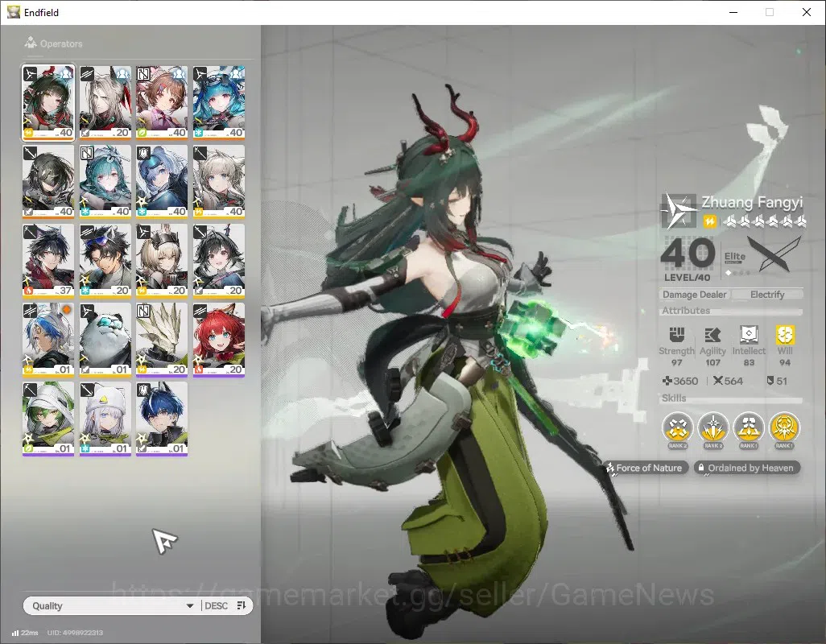This screenshot has width=826, height=644.
Task: Open the Quality sort dropdown
Action: 112,605
